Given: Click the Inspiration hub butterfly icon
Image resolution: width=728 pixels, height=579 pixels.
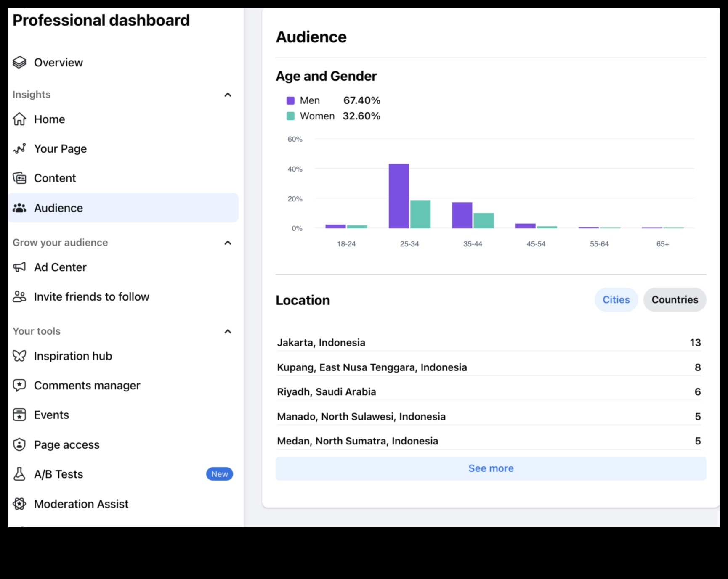Looking at the screenshot, I should [x=19, y=356].
